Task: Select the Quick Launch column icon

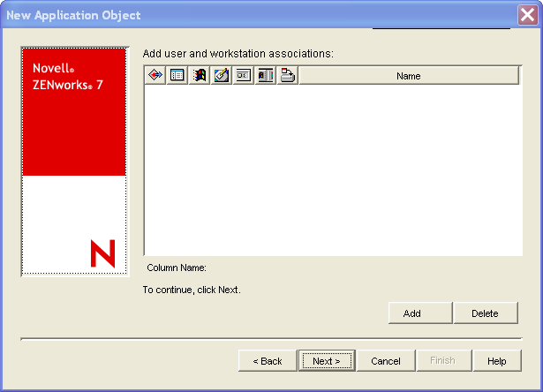Action: click(266, 75)
